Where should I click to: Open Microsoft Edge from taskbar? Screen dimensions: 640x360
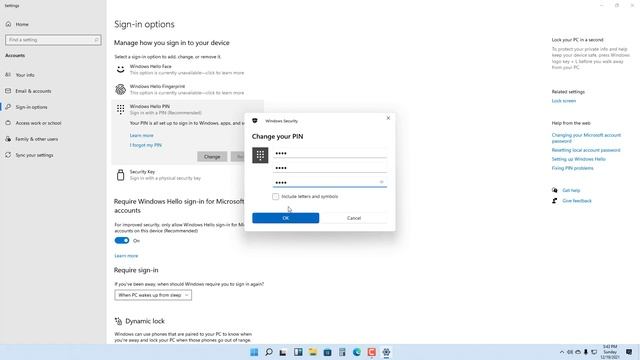click(x=357, y=352)
